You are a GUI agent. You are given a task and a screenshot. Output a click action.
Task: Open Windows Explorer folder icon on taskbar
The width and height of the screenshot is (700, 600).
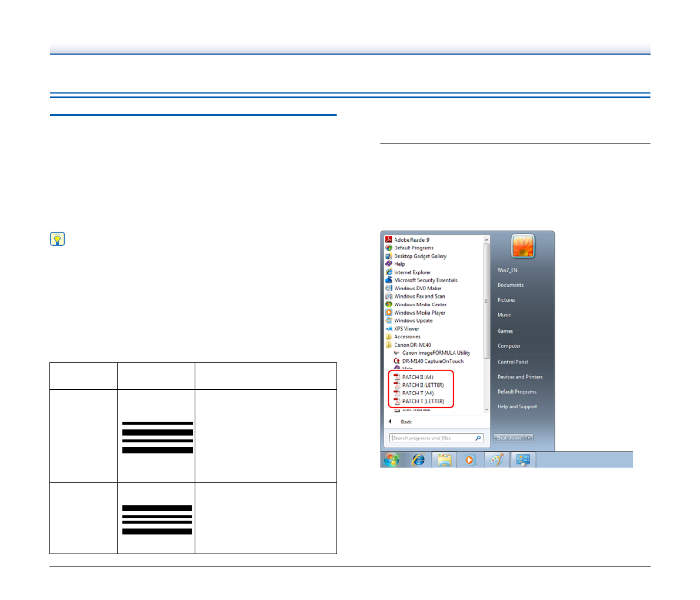(444, 459)
